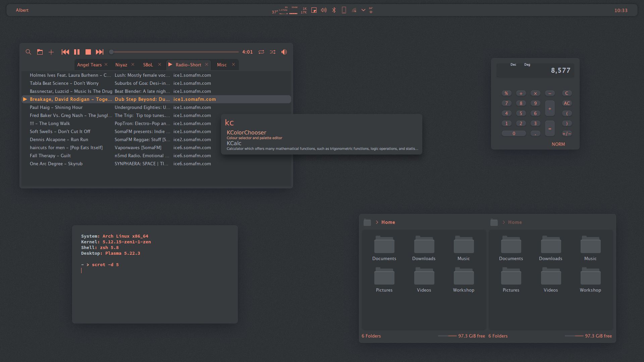Mute the player's speaker icon
This screenshot has height=362, width=644.
click(x=284, y=52)
